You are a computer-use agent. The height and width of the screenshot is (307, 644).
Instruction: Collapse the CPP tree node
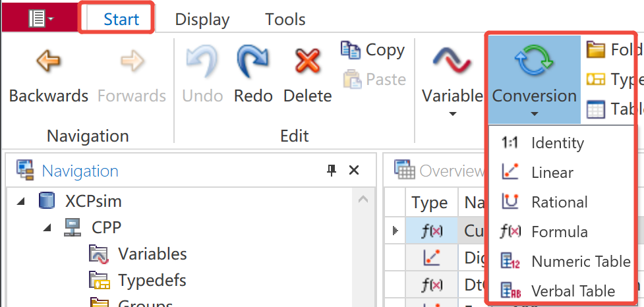(x=46, y=228)
